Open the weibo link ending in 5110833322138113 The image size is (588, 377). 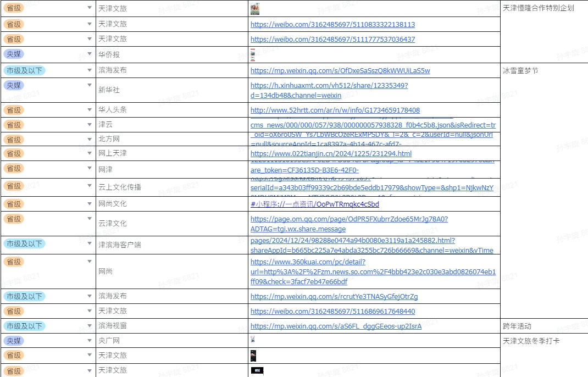332,24
